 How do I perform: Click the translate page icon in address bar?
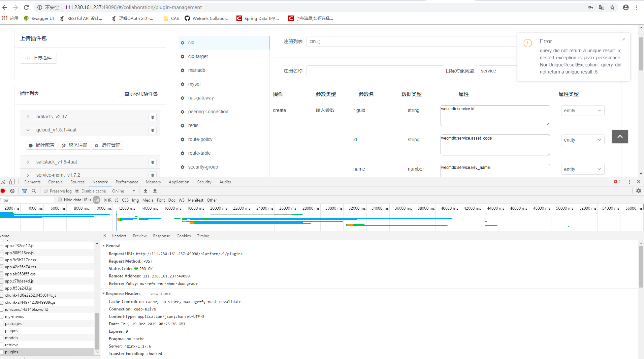pos(601,7)
